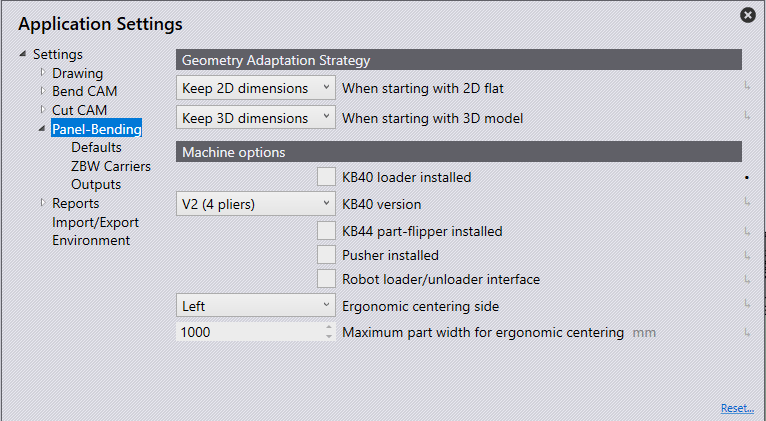Select ZBW Carriers in the settings tree
Image resolution: width=766 pixels, height=421 pixels.
(x=111, y=166)
